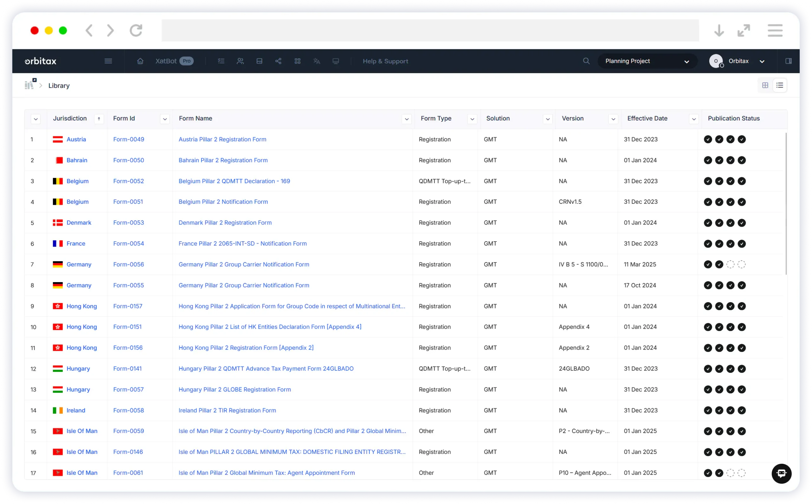Open Form-0050 link
The width and height of the screenshot is (812, 504).
[128, 160]
